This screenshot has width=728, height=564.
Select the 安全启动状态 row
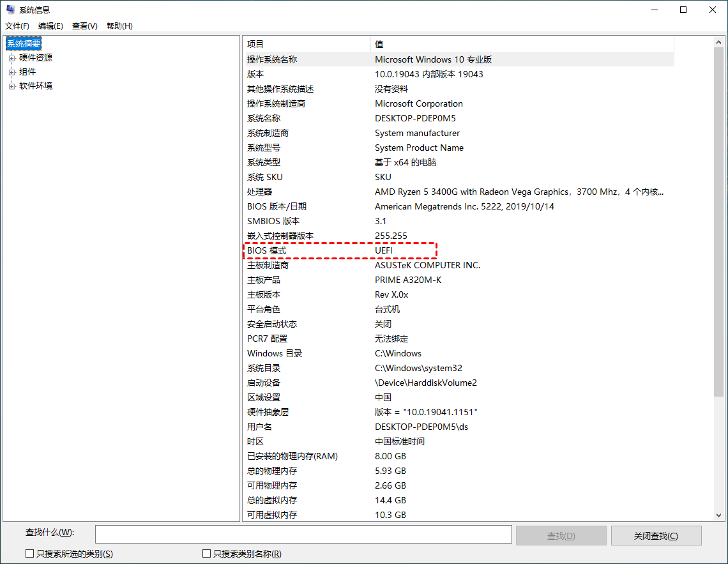(x=459, y=324)
